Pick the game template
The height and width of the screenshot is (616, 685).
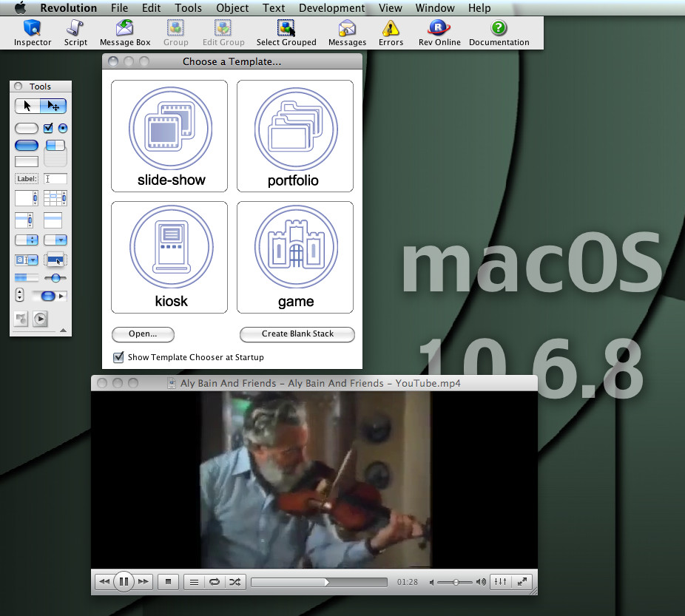click(x=295, y=257)
